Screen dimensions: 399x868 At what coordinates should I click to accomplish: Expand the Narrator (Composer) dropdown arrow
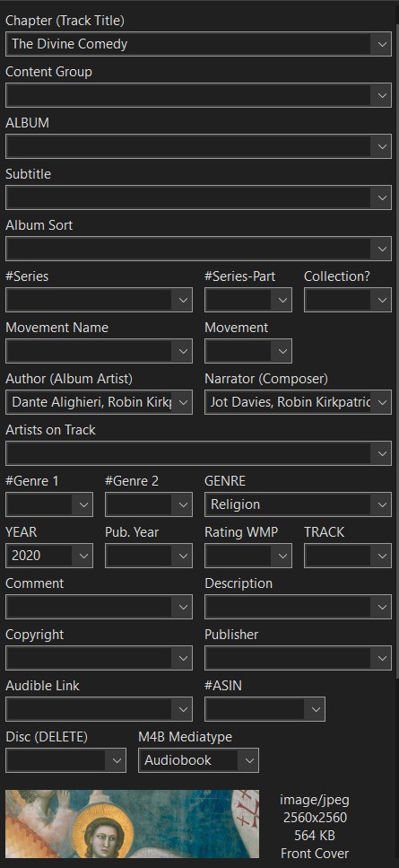point(382,402)
